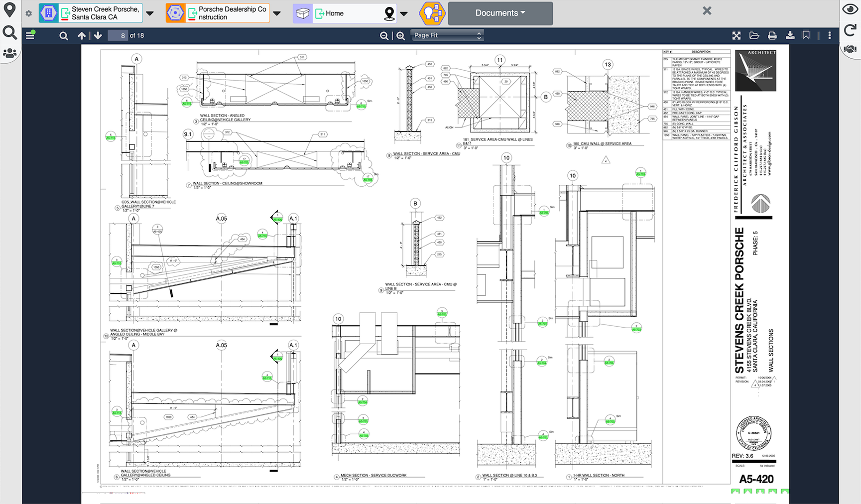861x504 pixels.
Task: Open the Page Fit zoom dropdown
Action: tap(447, 35)
